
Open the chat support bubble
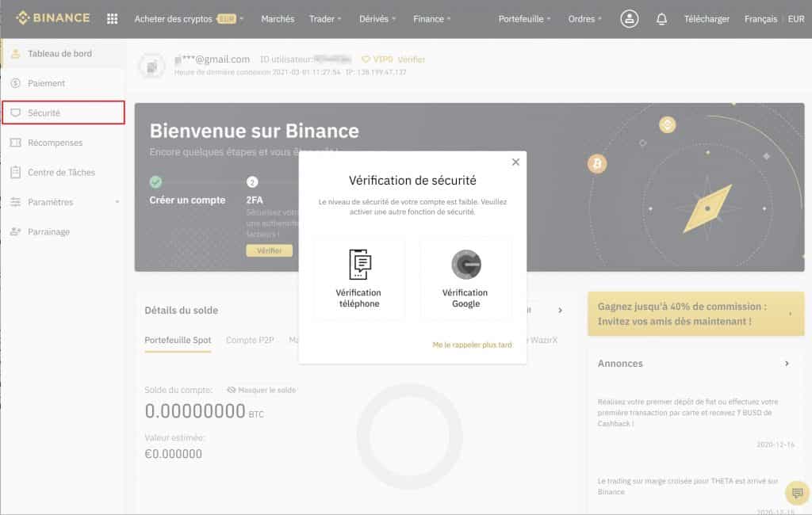click(x=796, y=493)
